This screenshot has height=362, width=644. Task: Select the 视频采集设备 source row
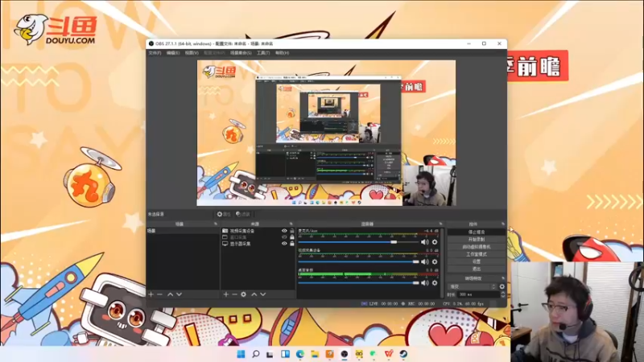[258, 231]
